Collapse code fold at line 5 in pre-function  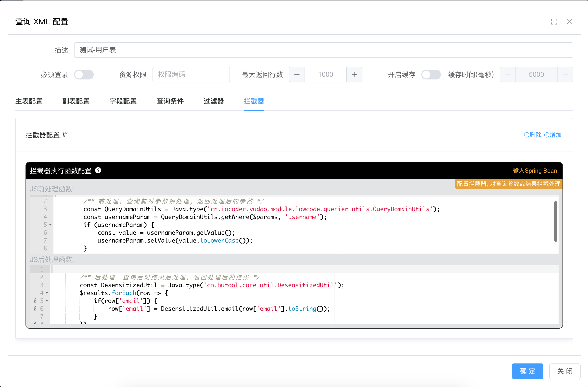coord(51,225)
